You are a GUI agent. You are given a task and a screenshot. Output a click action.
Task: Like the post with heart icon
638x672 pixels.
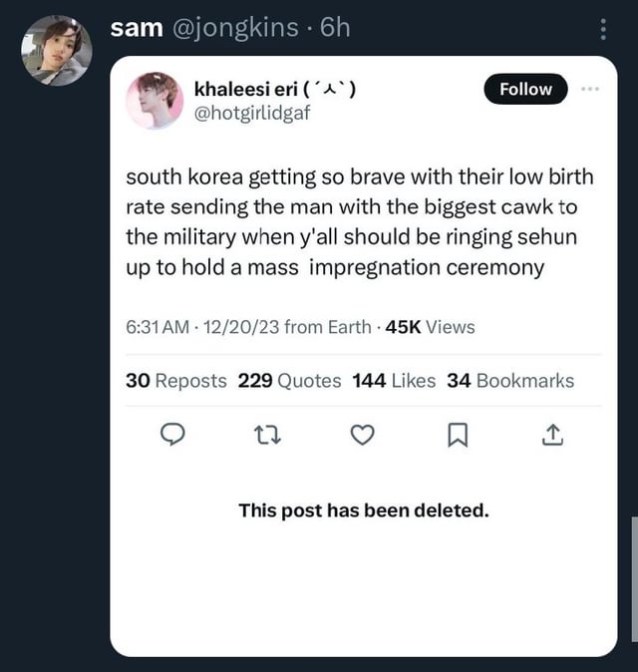(363, 435)
